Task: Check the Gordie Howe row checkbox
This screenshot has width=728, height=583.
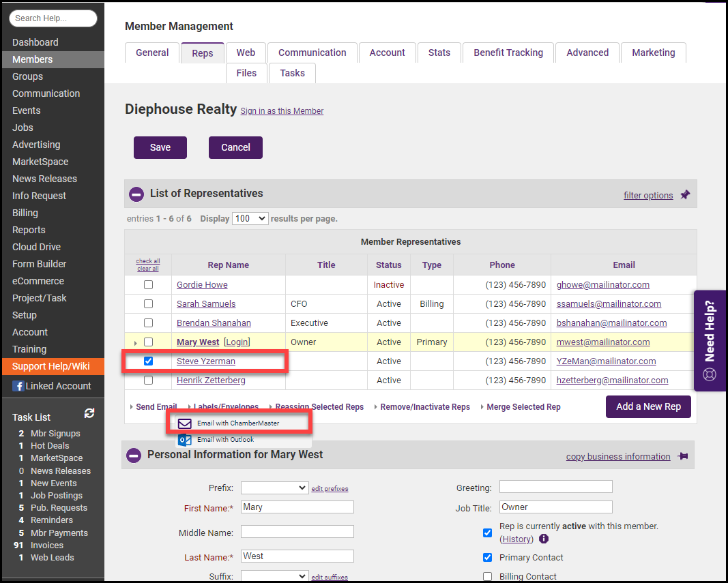Action: pos(148,285)
